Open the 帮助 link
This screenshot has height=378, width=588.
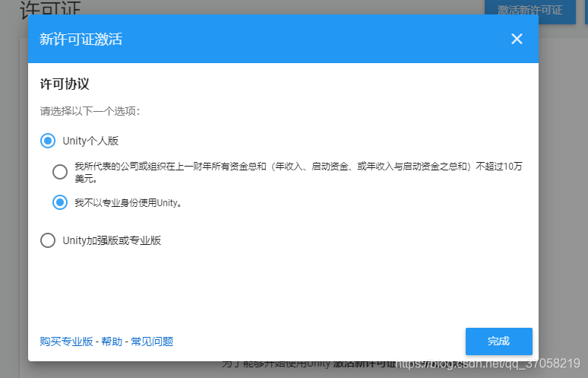(x=112, y=341)
